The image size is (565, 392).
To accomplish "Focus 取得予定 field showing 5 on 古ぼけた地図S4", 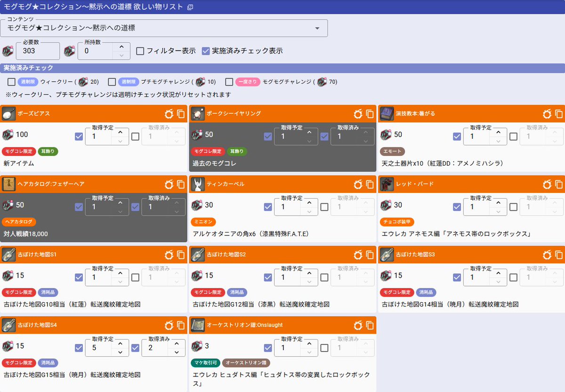I will click(99, 348).
